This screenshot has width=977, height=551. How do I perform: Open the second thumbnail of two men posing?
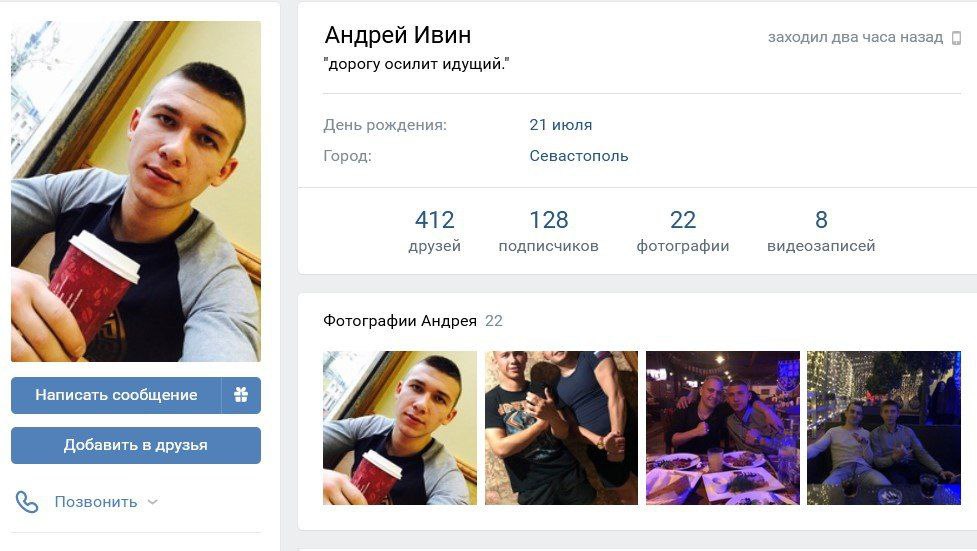click(561, 428)
